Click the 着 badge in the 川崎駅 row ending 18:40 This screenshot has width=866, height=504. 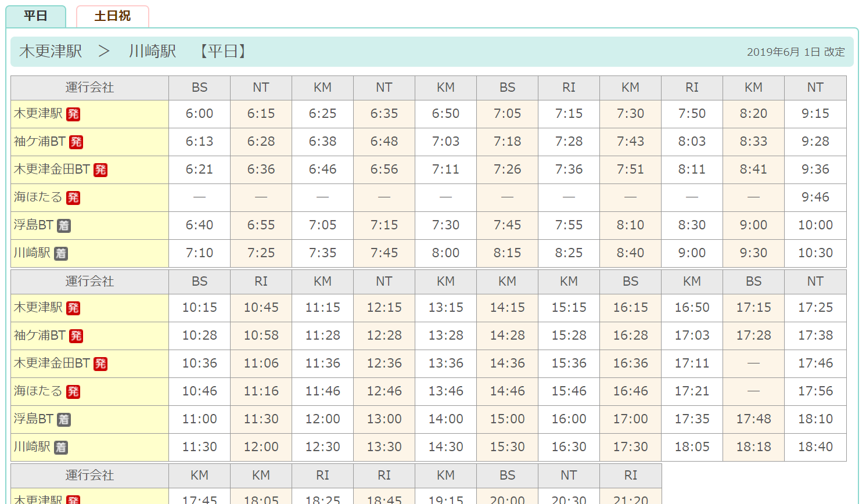[61, 448]
